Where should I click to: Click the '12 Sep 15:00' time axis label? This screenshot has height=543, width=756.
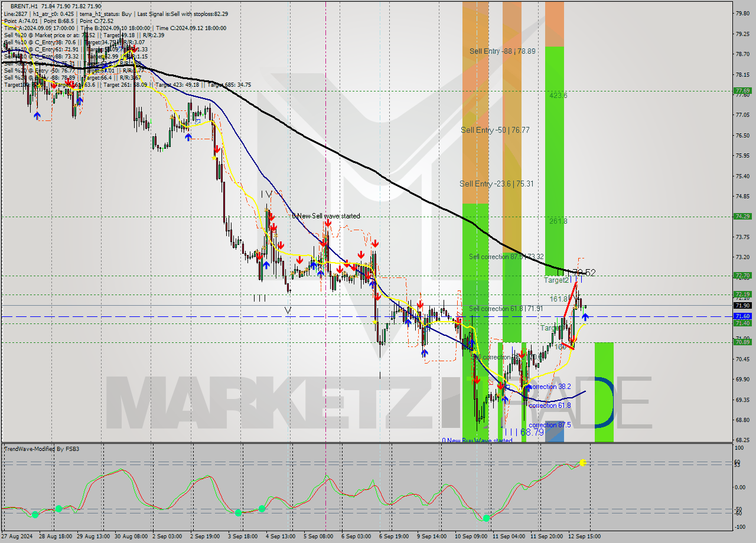pyautogui.click(x=584, y=537)
